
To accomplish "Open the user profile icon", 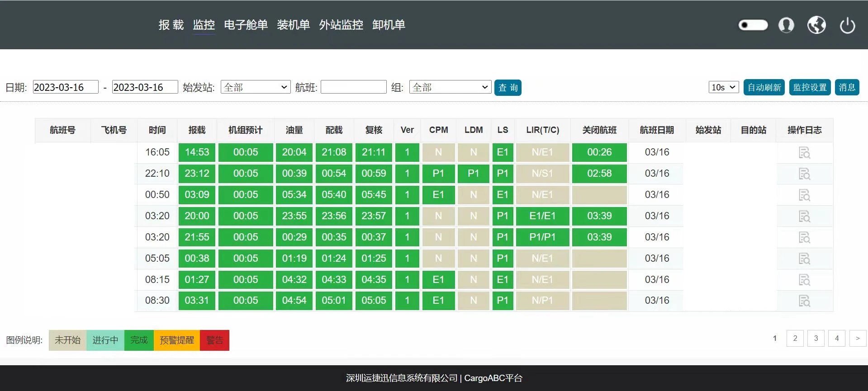I will tap(786, 25).
